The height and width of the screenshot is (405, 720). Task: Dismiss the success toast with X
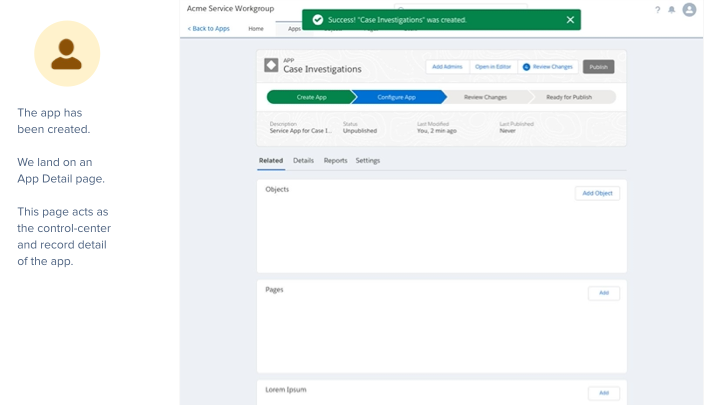570,20
